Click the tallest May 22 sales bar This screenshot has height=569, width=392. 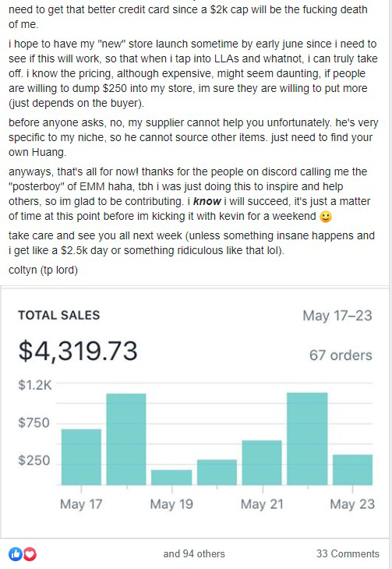307,439
